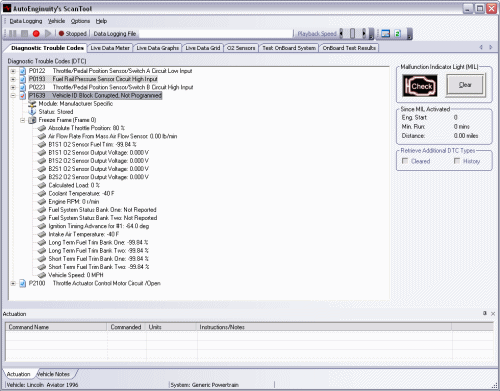Click the P0223 code document icon
Screen dimensions: 500x391
[22, 87]
